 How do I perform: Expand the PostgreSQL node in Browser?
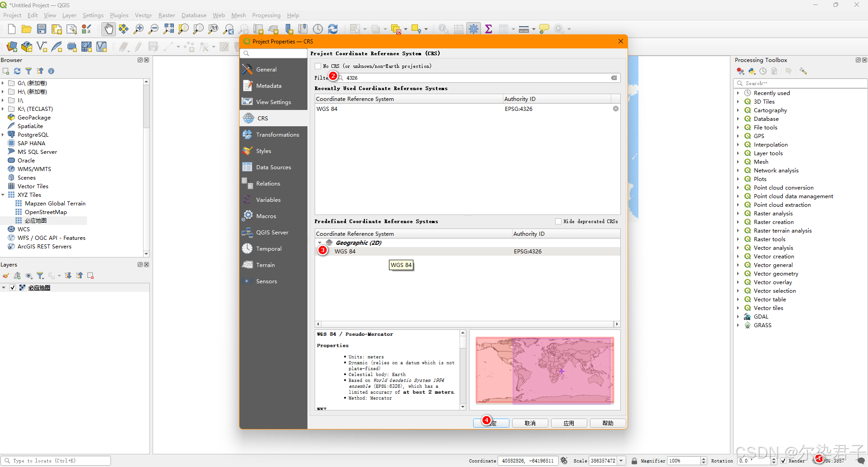click(3, 135)
